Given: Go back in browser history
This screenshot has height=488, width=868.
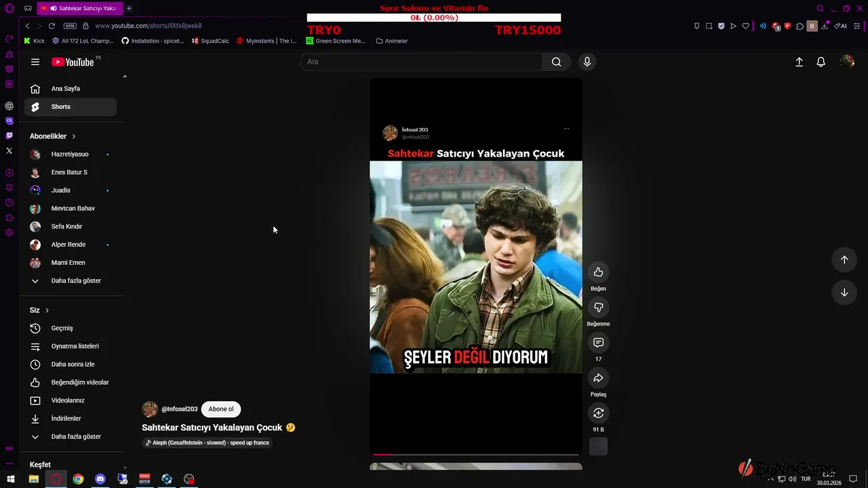Looking at the screenshot, I should [x=27, y=26].
